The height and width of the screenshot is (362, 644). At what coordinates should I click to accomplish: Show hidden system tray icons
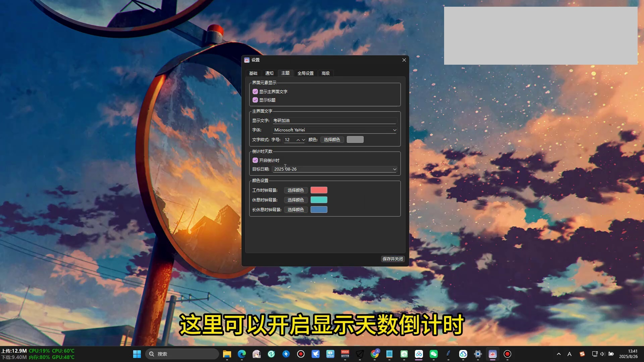(559, 354)
